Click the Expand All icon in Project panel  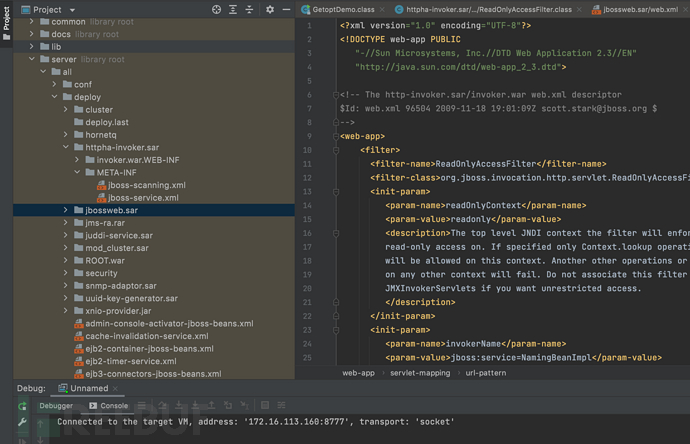pyautogui.click(x=233, y=9)
